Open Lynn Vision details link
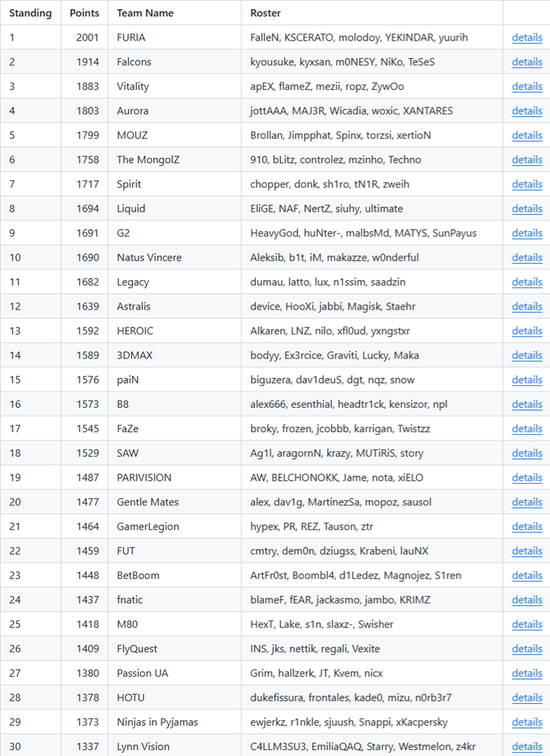Image resolution: width=550 pixels, height=756 pixels. [x=527, y=746]
